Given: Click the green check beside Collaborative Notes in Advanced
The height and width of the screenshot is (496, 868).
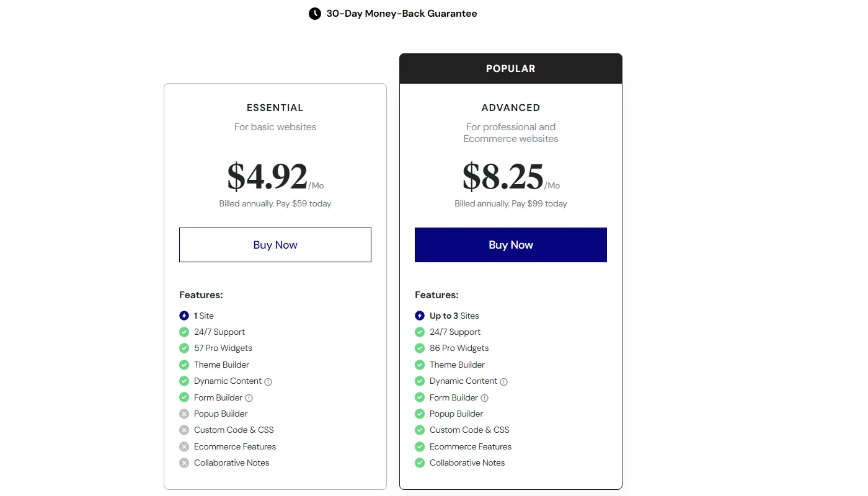Looking at the screenshot, I should 420,463.
